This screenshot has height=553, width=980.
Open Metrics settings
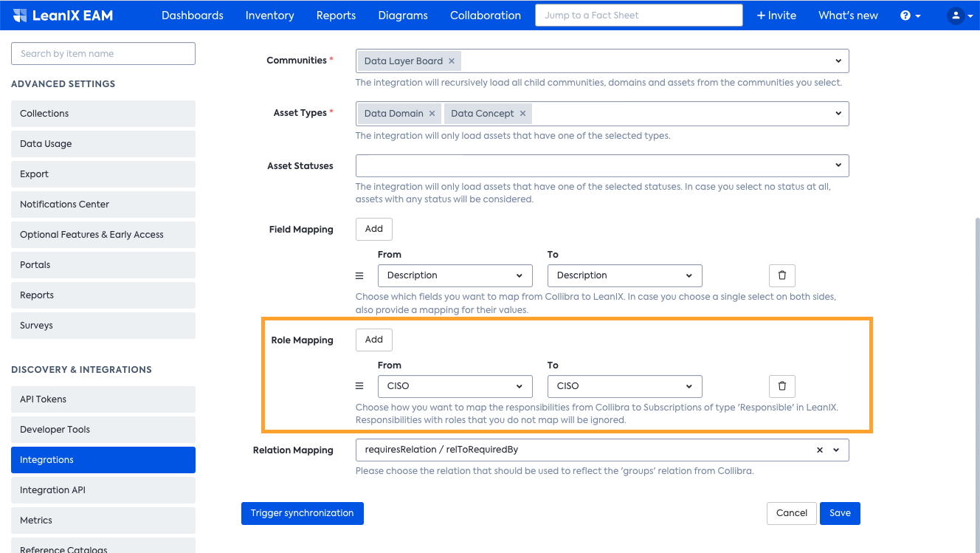click(x=103, y=521)
